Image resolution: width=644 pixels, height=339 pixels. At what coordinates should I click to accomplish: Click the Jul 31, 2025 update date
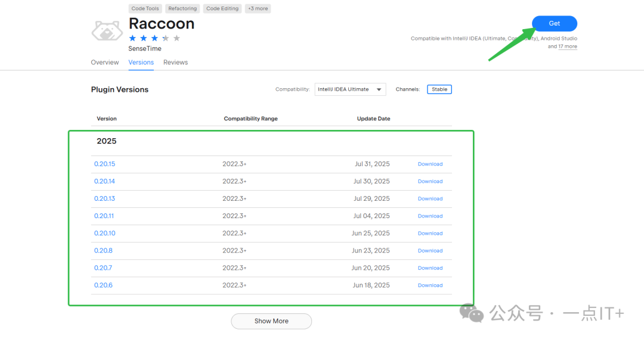372,164
